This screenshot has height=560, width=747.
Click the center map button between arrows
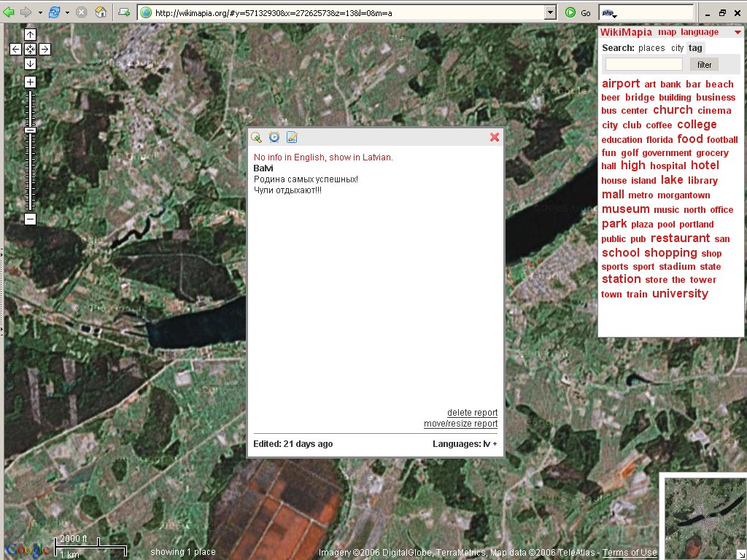[x=30, y=49]
